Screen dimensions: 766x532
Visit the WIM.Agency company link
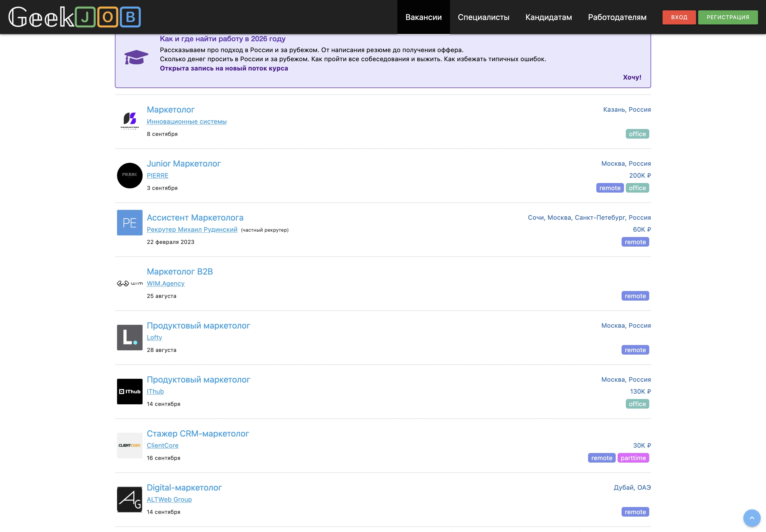166,284
